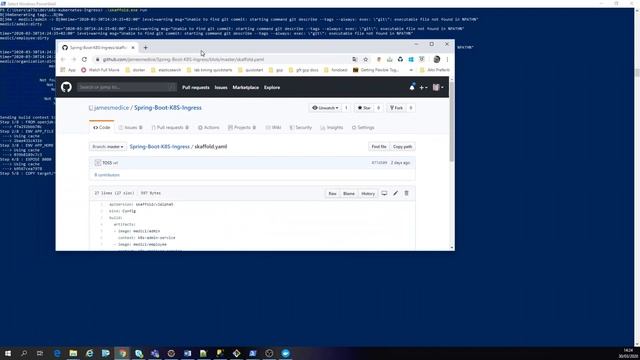Screen dimensions: 640x360
Task: Open the Edge browser from the taskbar
Action: point(57,353)
